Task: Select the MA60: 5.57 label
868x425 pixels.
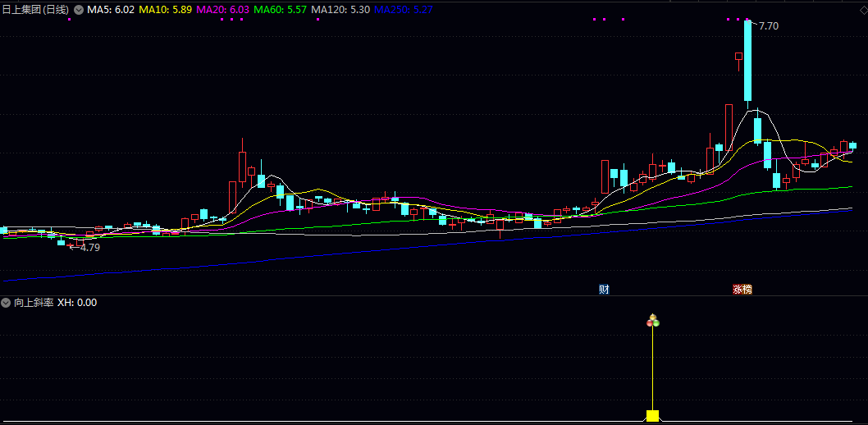Action: [280, 9]
